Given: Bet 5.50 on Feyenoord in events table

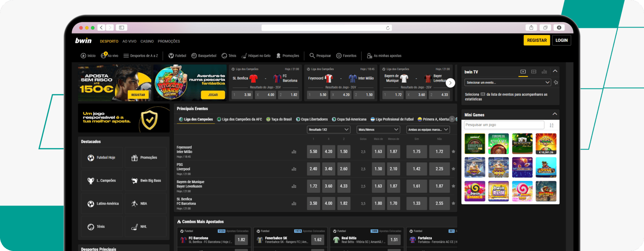Looking at the screenshot, I should [313, 152].
